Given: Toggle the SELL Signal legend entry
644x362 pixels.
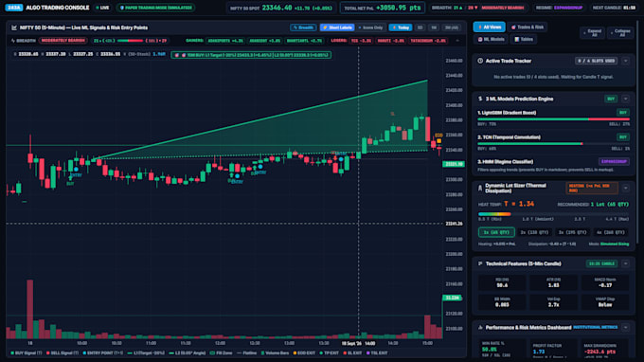Looking at the screenshot, I should 63,353.
